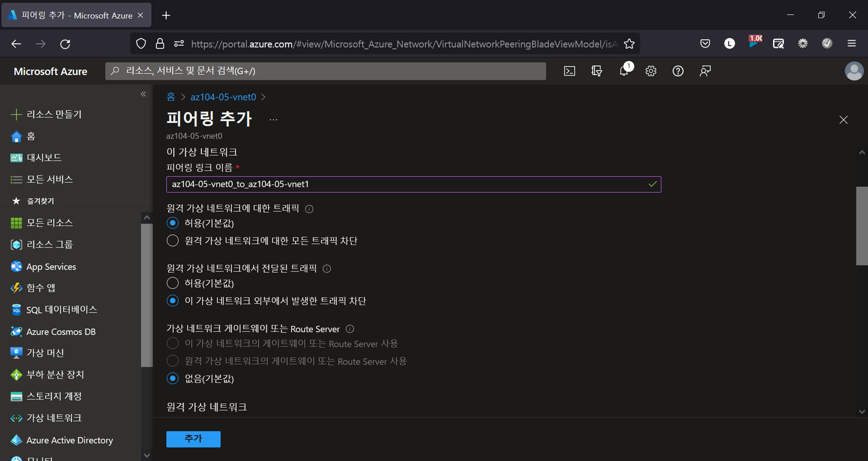Open 가상 머신 in sidebar
Screen dimensions: 868x461
[x=45, y=353]
